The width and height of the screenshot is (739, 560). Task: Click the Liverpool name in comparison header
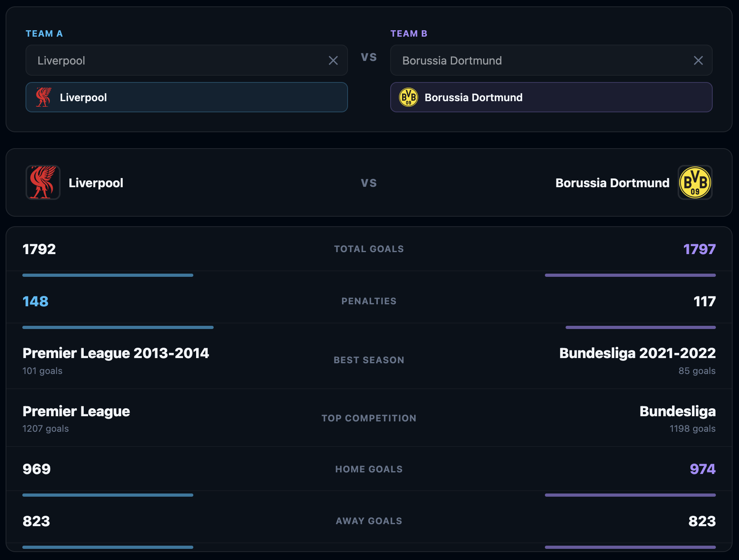pos(96,183)
